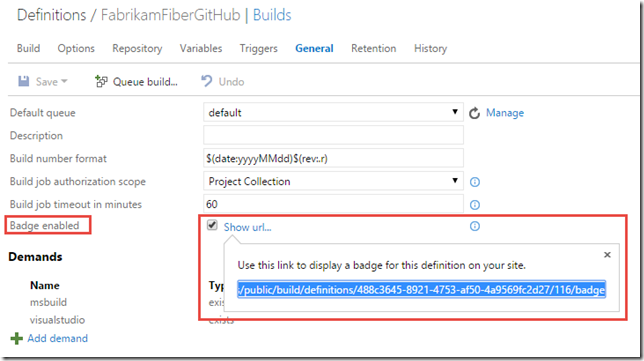The image size is (644, 361).
Task: Click the Description input field
Action: (x=333, y=135)
